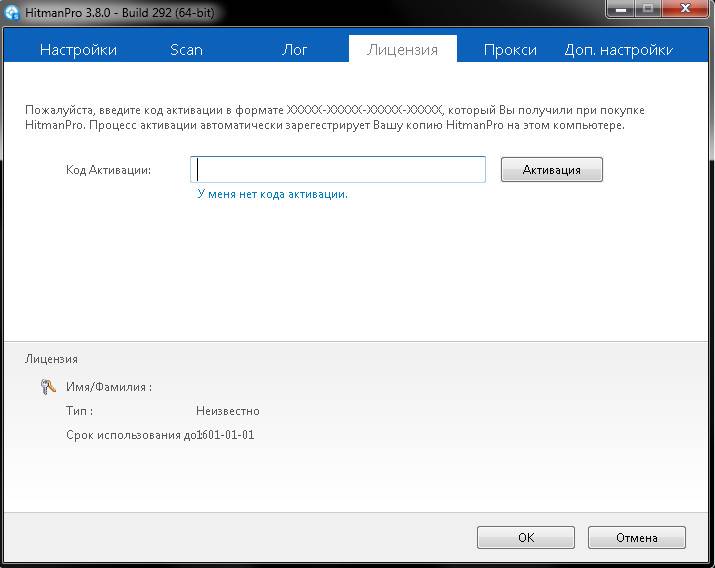
Task: Click the Неизвестно license type value
Action: click(x=228, y=411)
